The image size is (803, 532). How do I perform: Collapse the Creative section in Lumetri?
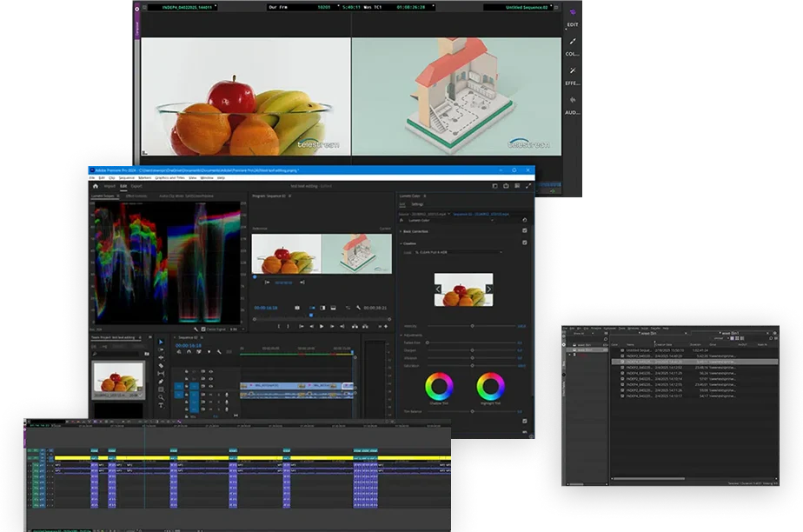coord(401,243)
